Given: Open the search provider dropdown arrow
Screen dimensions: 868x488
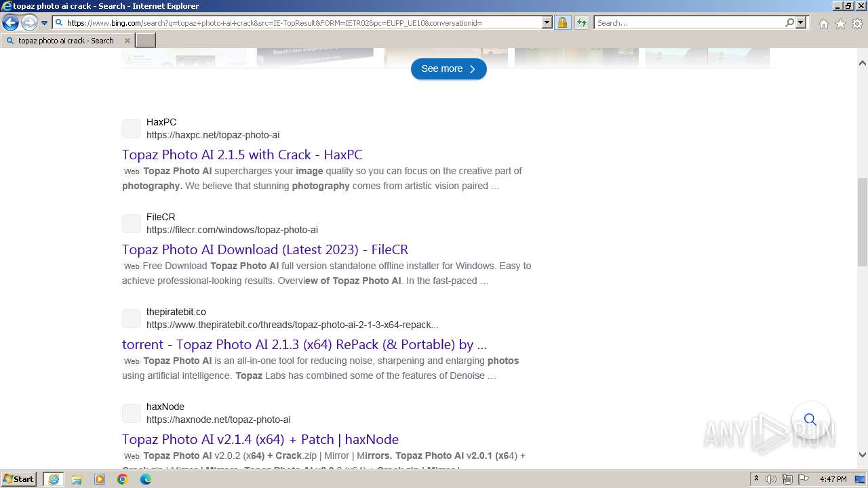Looking at the screenshot, I should (x=801, y=23).
